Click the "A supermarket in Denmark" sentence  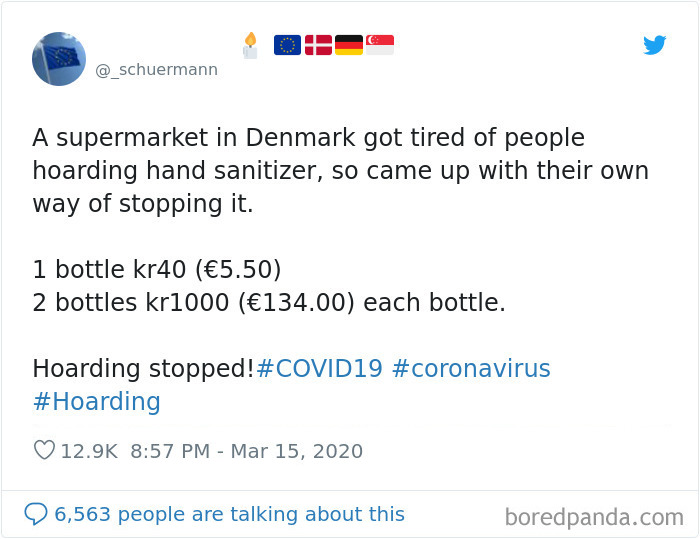tap(308, 137)
